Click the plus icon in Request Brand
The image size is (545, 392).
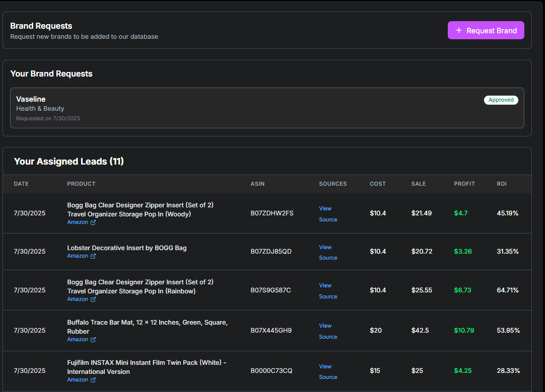458,30
